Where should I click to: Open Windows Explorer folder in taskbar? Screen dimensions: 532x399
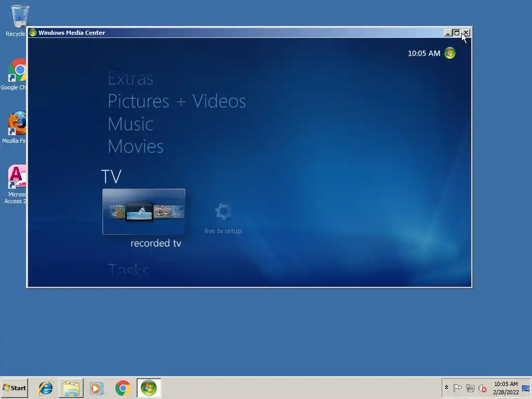point(71,388)
